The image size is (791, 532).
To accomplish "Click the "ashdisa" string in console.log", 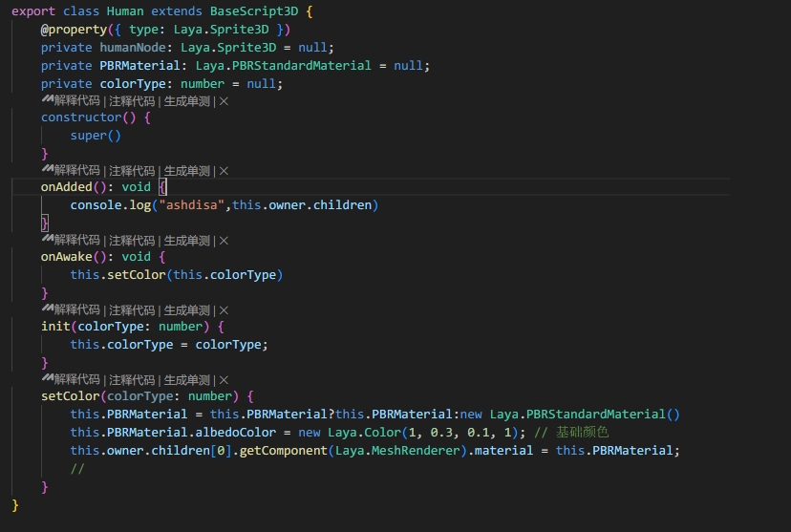I will tap(193, 205).
